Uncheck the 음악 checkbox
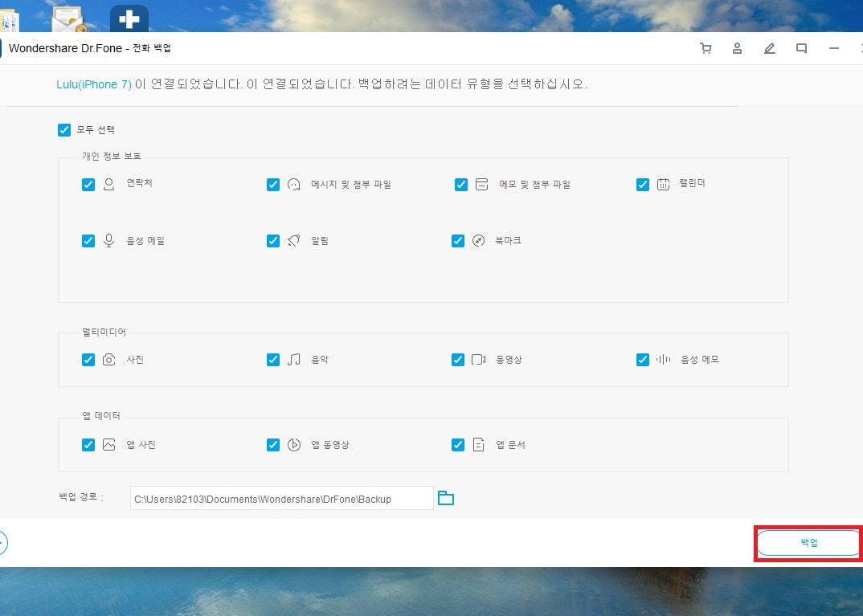863x616 pixels. (273, 359)
